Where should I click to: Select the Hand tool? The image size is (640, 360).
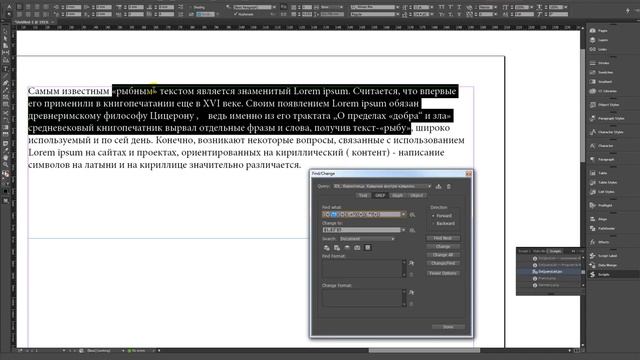click(5, 158)
